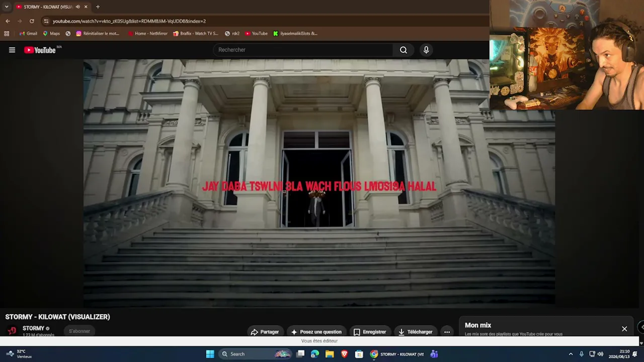View site information icon in address bar
The image size is (644, 362).
(46, 21)
